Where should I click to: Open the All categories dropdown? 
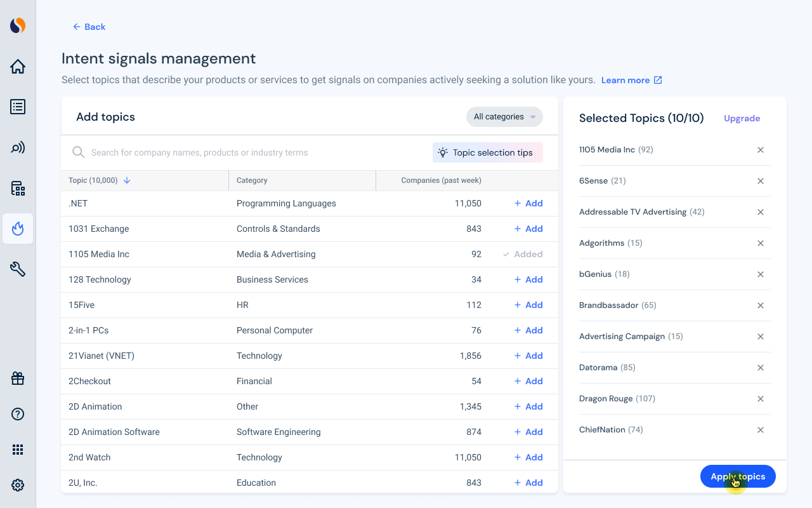(504, 117)
